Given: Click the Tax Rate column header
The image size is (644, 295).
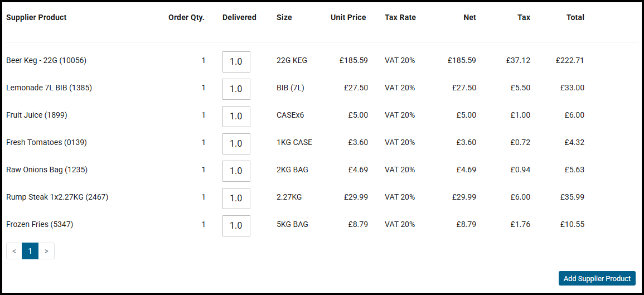Looking at the screenshot, I should pyautogui.click(x=400, y=17).
